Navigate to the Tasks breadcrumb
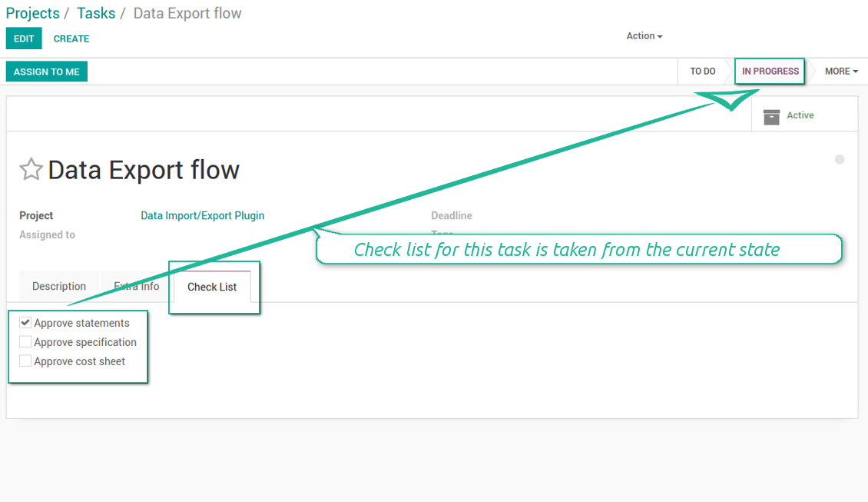Viewport: 868px width, 502px height. (x=96, y=14)
